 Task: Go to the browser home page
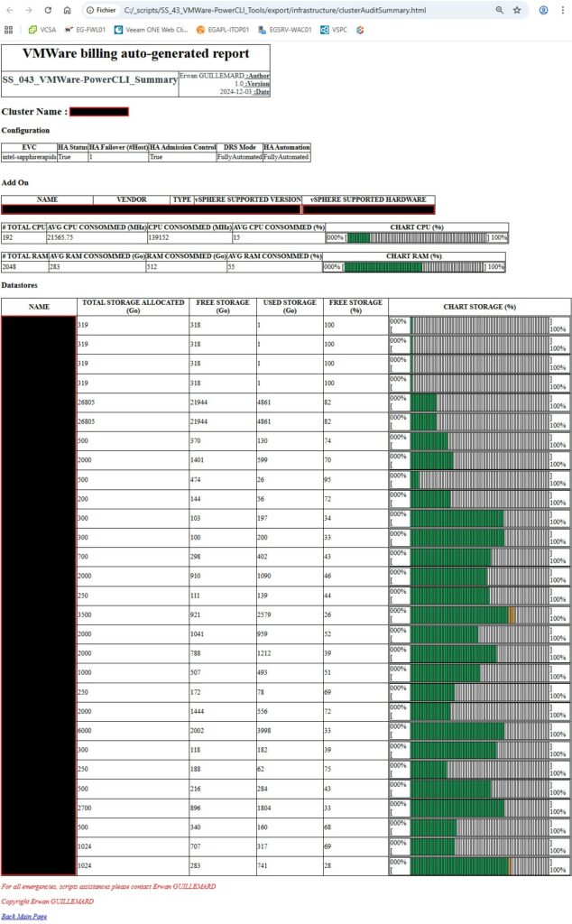click(x=68, y=10)
